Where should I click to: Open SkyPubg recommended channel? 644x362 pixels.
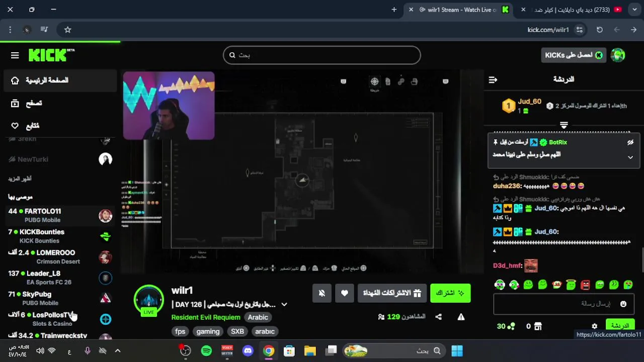60,298
